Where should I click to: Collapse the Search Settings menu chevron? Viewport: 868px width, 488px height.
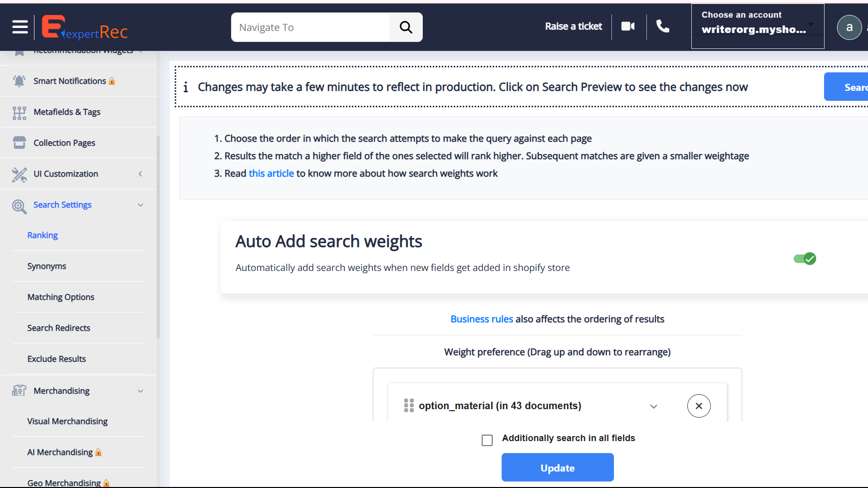click(x=141, y=205)
